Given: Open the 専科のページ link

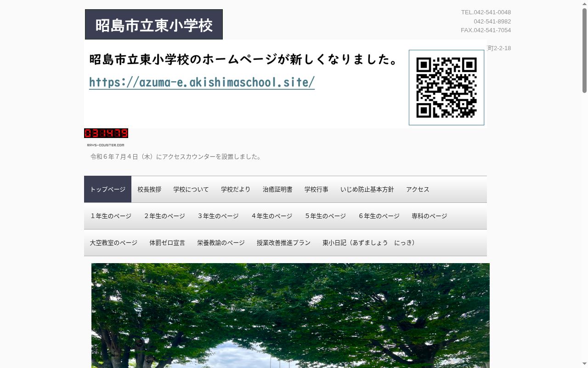Looking at the screenshot, I should tap(430, 216).
